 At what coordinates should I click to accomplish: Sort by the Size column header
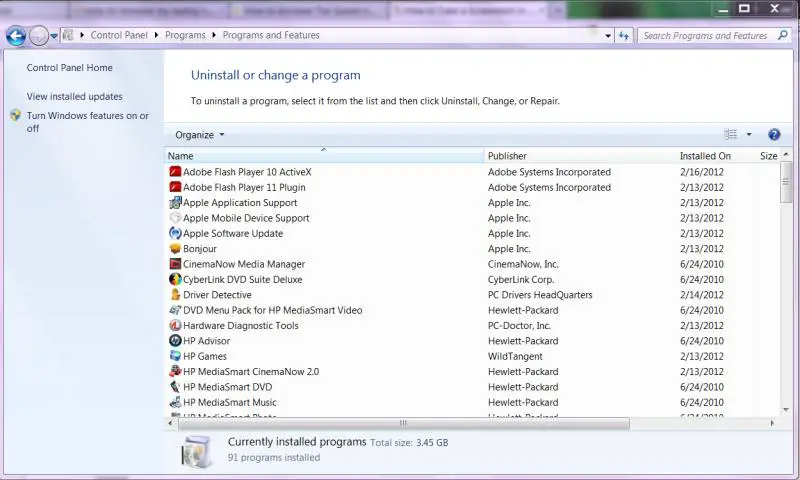tap(768, 156)
